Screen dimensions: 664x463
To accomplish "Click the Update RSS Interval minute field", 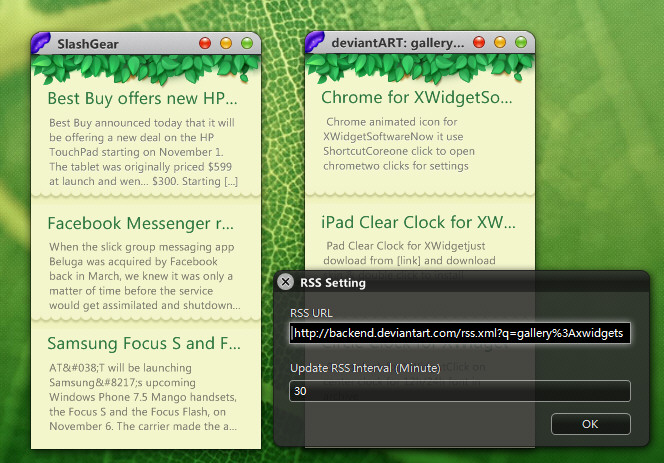I will point(460,391).
